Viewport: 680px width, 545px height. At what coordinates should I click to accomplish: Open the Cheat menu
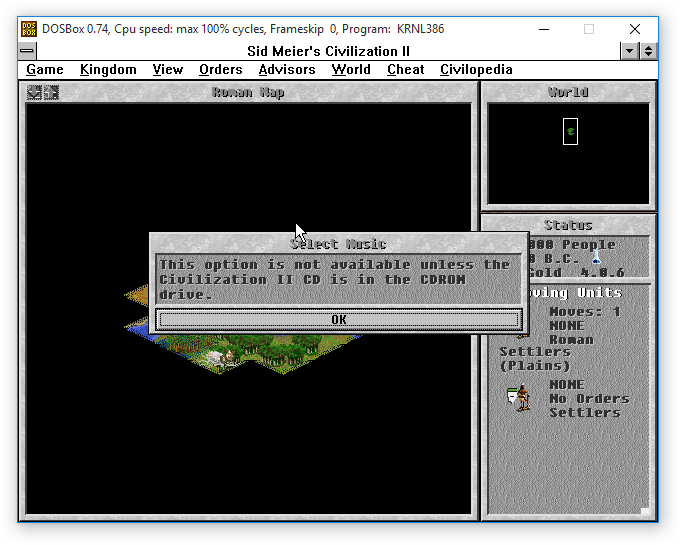pos(405,69)
